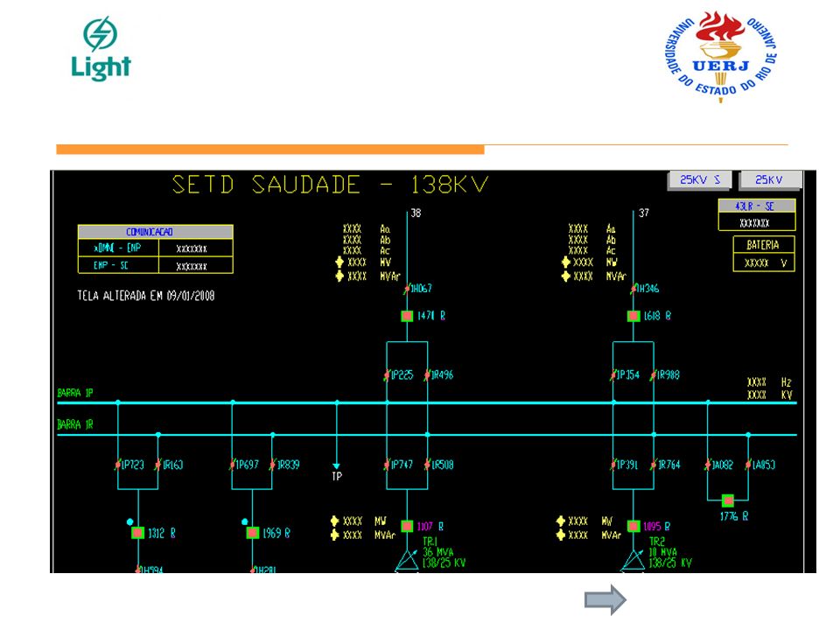Click the cyan dot beside breaker 1969
Image resolution: width=840 pixels, height=630 pixels.
[244, 521]
